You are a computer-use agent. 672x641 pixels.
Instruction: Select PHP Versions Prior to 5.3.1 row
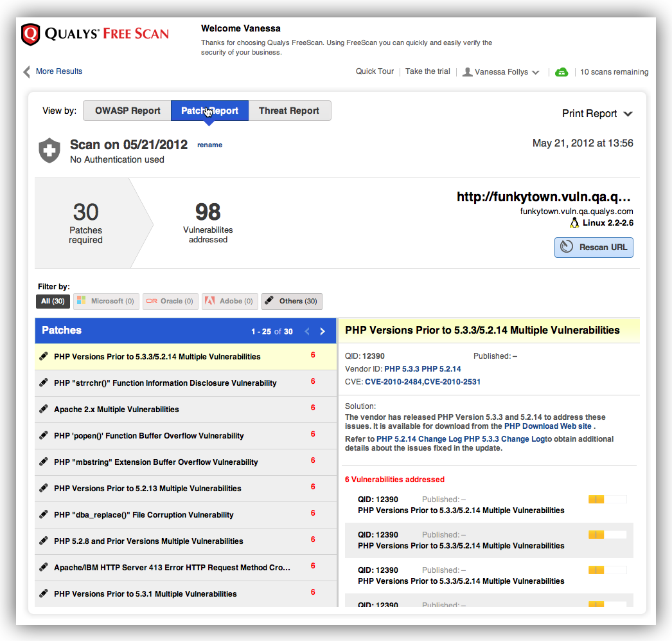[186, 594]
